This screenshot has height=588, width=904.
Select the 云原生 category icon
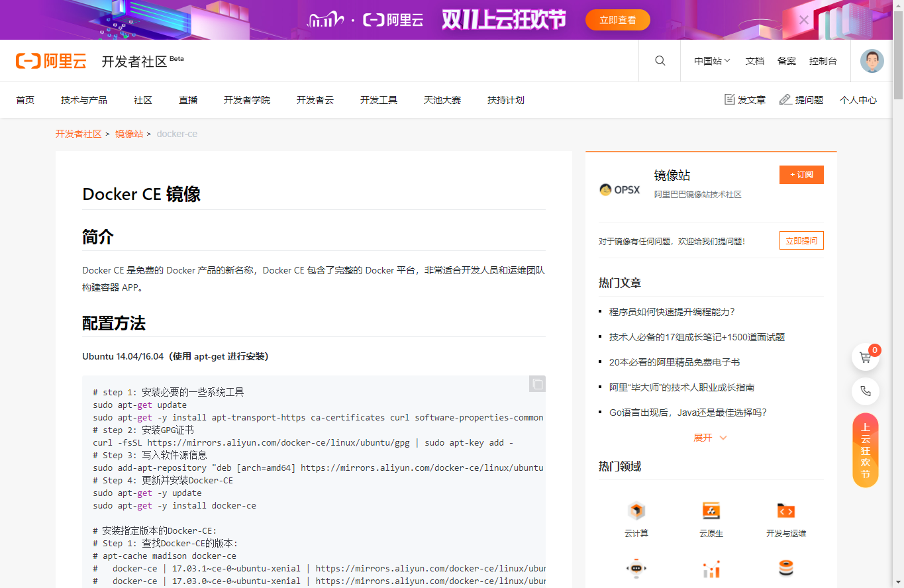711,511
